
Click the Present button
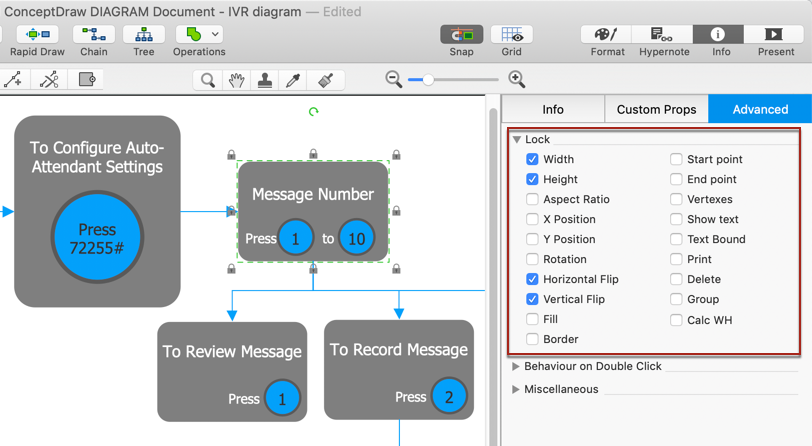[x=775, y=36]
